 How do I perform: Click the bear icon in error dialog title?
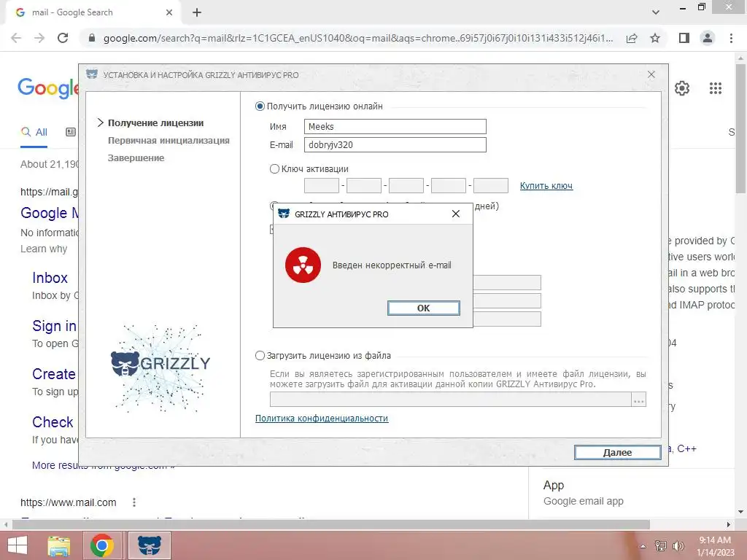point(284,214)
